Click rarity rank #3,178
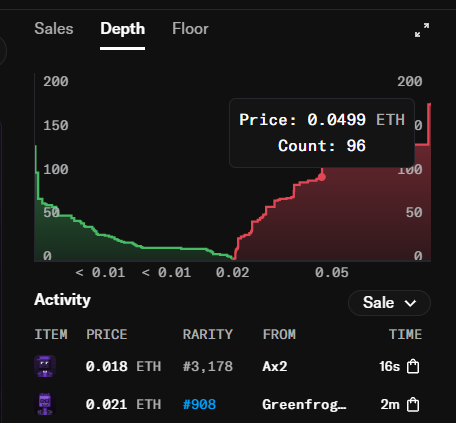This screenshot has width=456, height=423. point(208,367)
